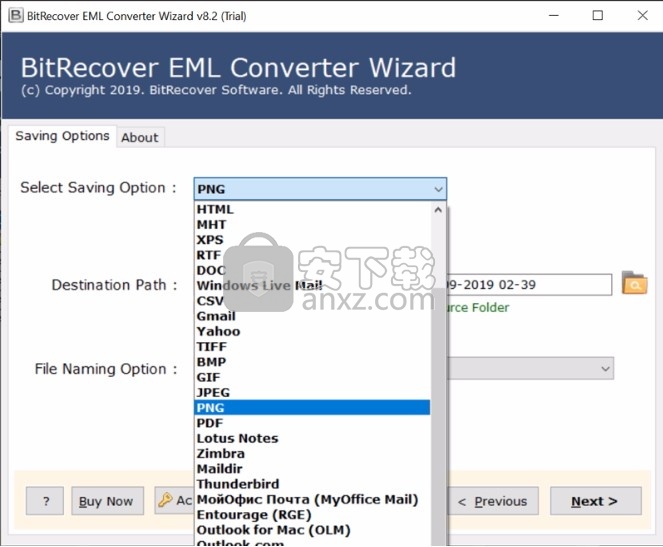Select Maildir saving option
The width and height of the screenshot is (663, 547).
tap(312, 468)
